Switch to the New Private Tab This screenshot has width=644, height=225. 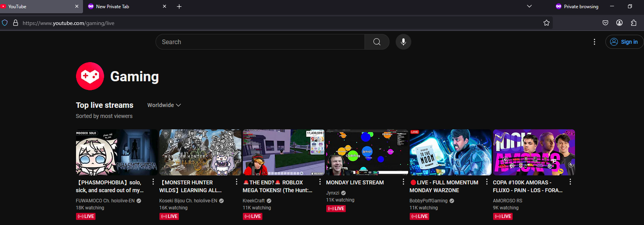128,7
